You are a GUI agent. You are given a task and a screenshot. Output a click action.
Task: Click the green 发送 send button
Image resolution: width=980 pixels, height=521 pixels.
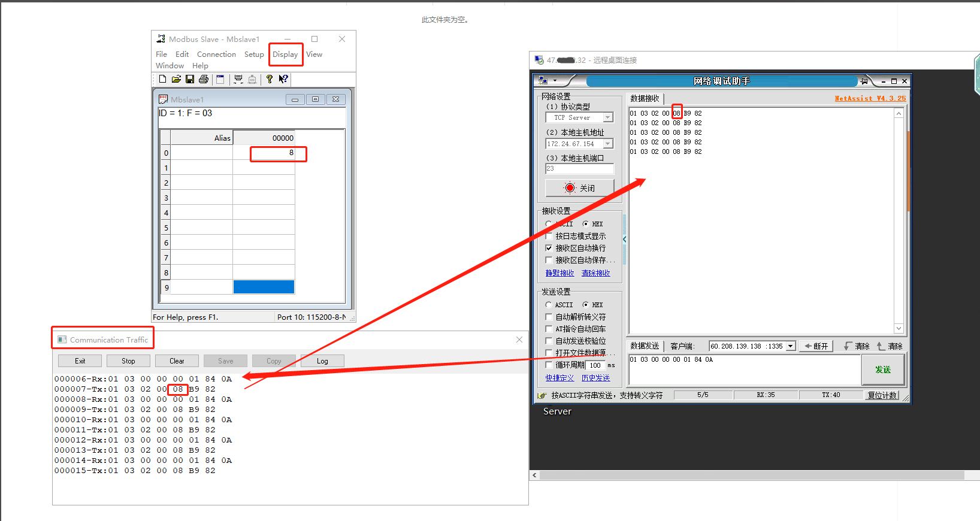(x=883, y=369)
